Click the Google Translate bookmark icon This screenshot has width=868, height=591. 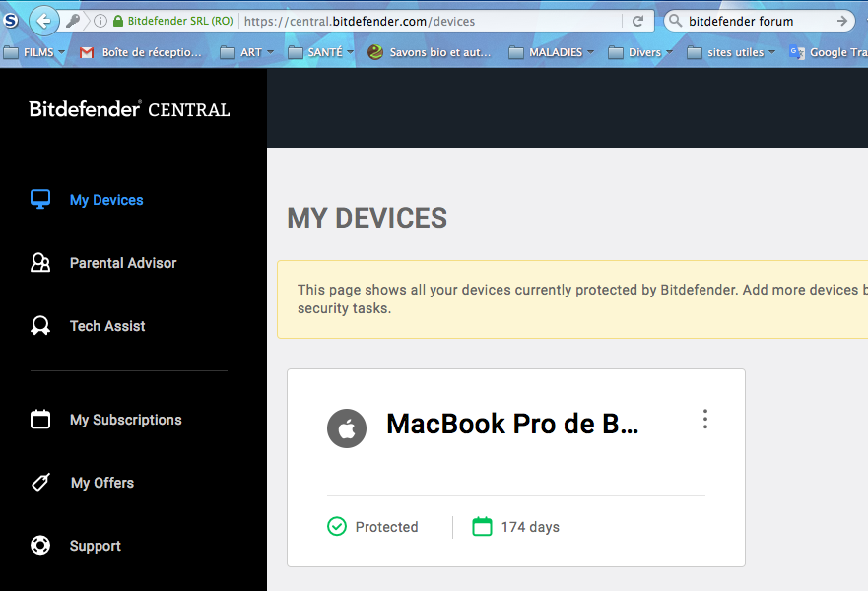point(797,52)
